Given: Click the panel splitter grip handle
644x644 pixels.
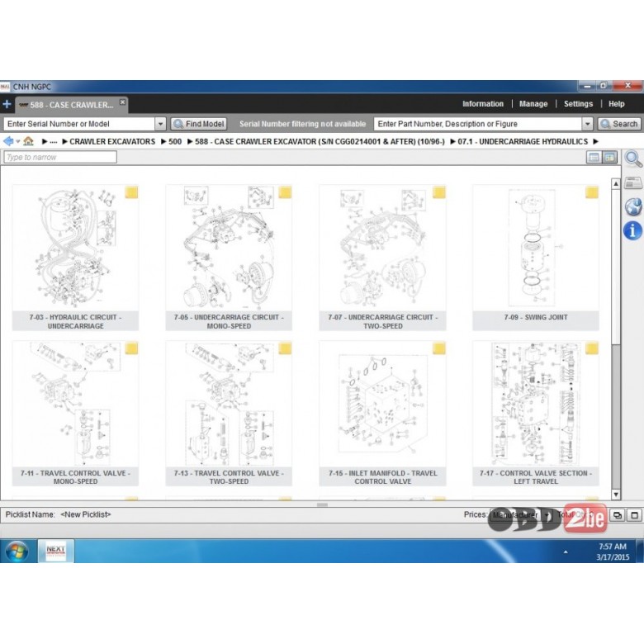Looking at the screenshot, I should point(322,504).
